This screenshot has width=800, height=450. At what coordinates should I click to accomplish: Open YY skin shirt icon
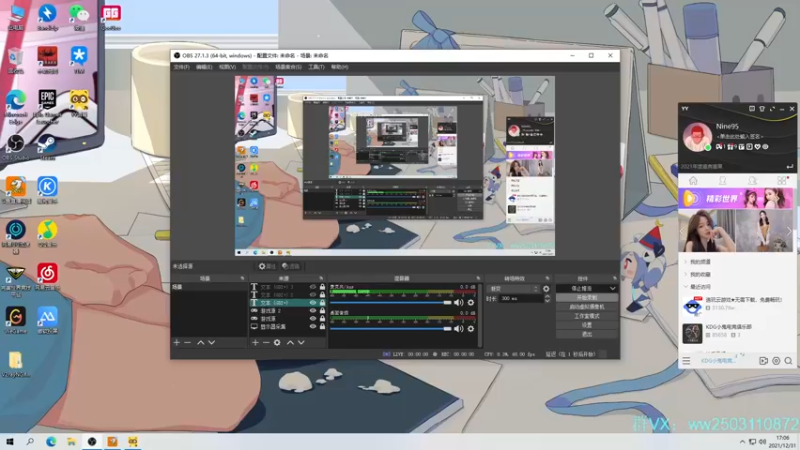(762, 109)
